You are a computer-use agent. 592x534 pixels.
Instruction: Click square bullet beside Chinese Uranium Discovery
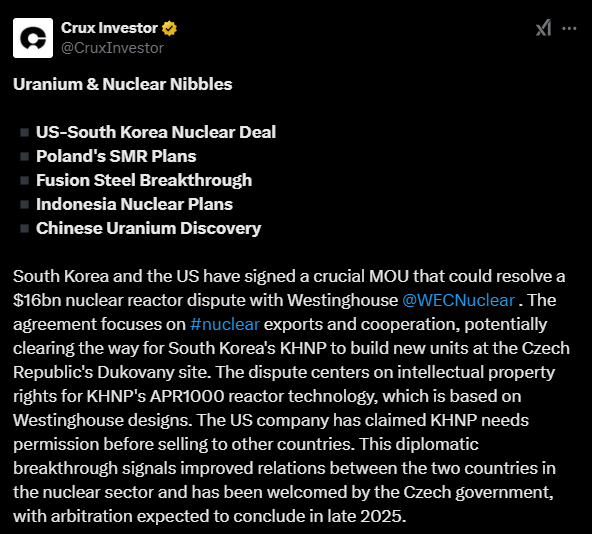coord(25,228)
